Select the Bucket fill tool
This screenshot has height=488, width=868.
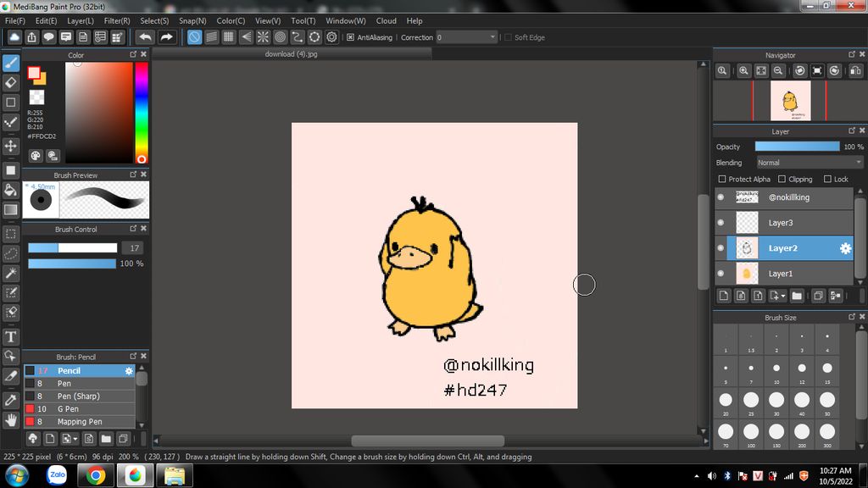pos(11,190)
